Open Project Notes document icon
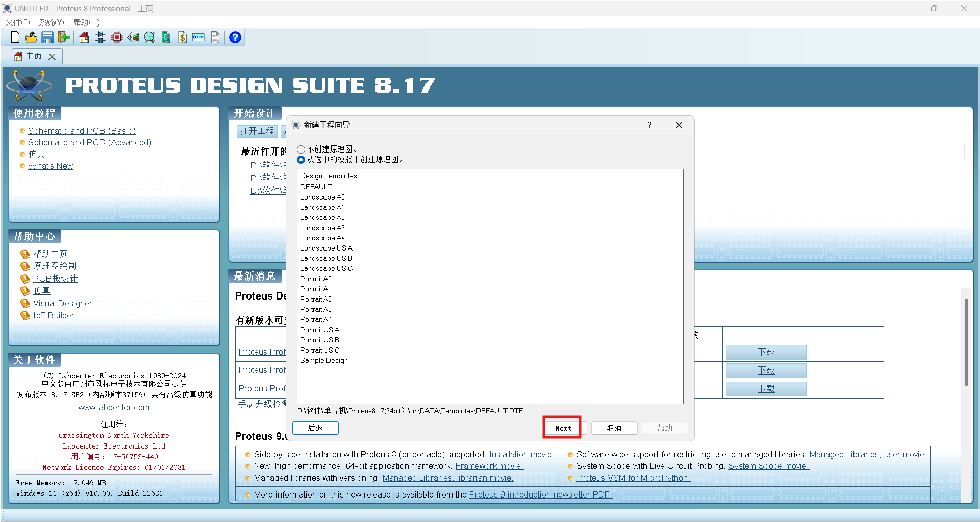The width and height of the screenshot is (980, 522). point(215,37)
